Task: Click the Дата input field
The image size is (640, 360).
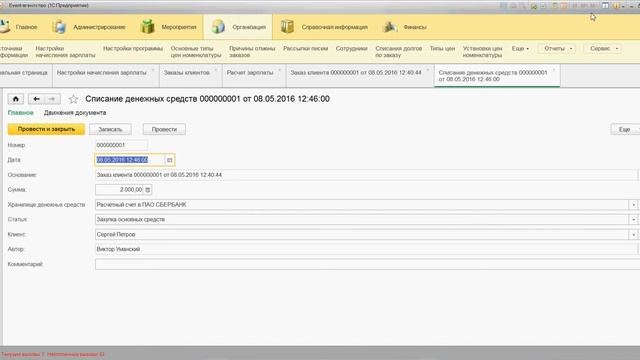Action: pyautogui.click(x=130, y=160)
